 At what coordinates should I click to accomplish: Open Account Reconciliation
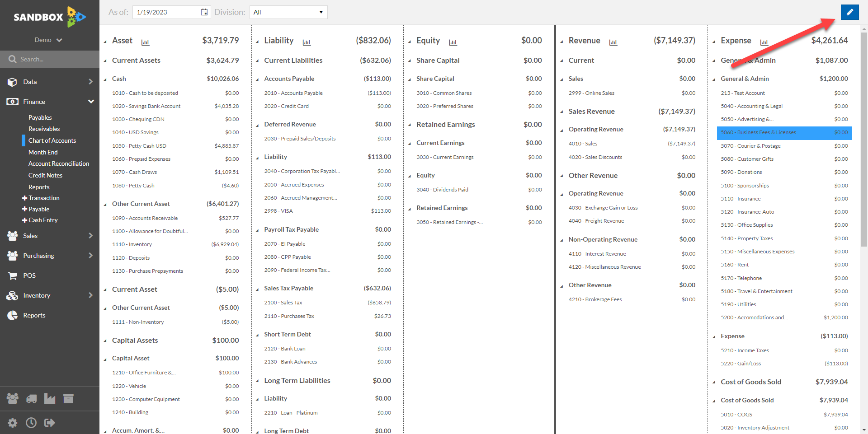click(59, 163)
